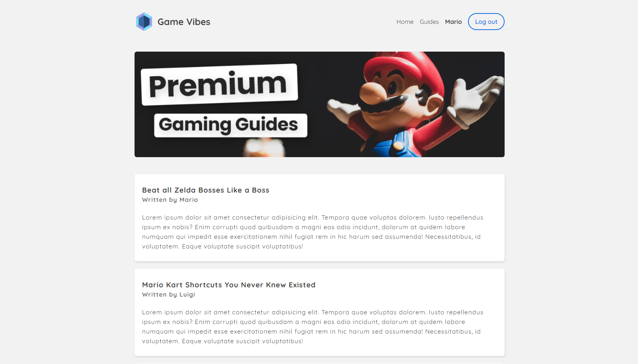
Task: Open the Beat all Zelda Bosses guide title
Action: pos(205,190)
